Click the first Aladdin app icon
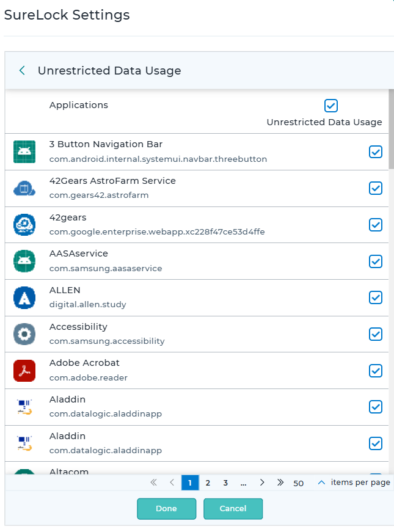 (x=24, y=407)
